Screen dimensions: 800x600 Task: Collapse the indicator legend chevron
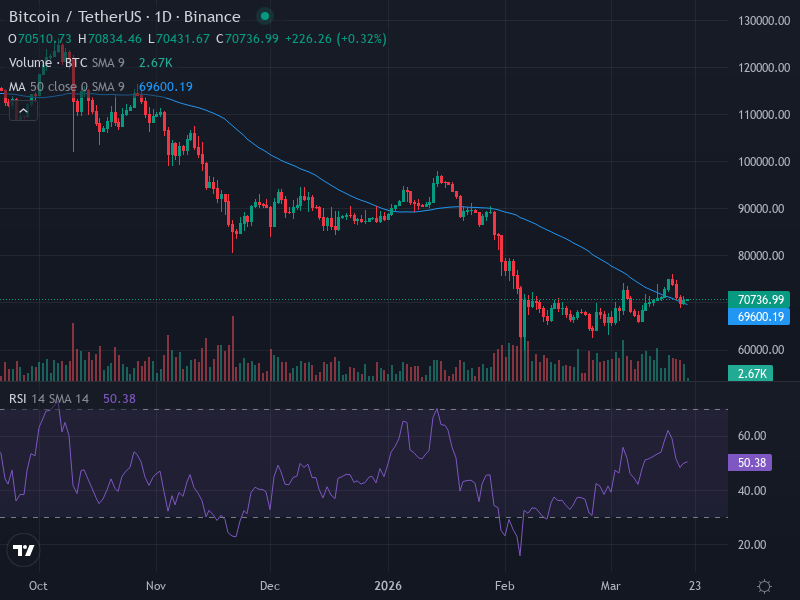point(23,111)
